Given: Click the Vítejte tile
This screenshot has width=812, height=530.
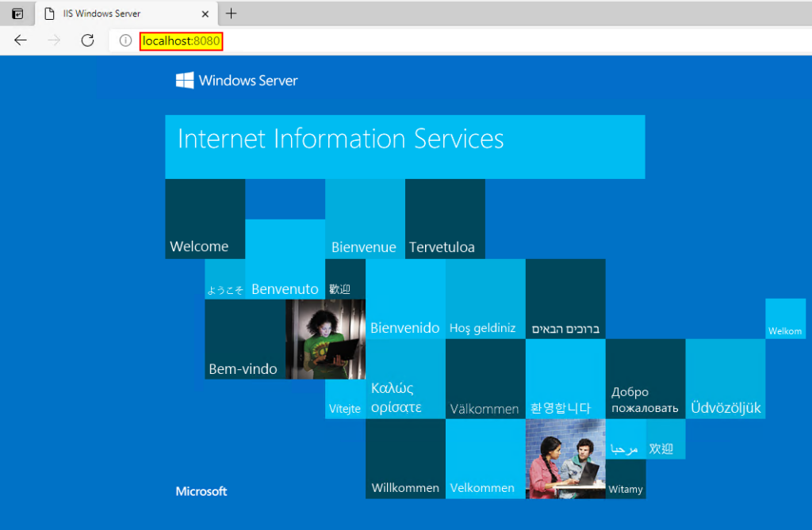Looking at the screenshot, I should (346, 399).
